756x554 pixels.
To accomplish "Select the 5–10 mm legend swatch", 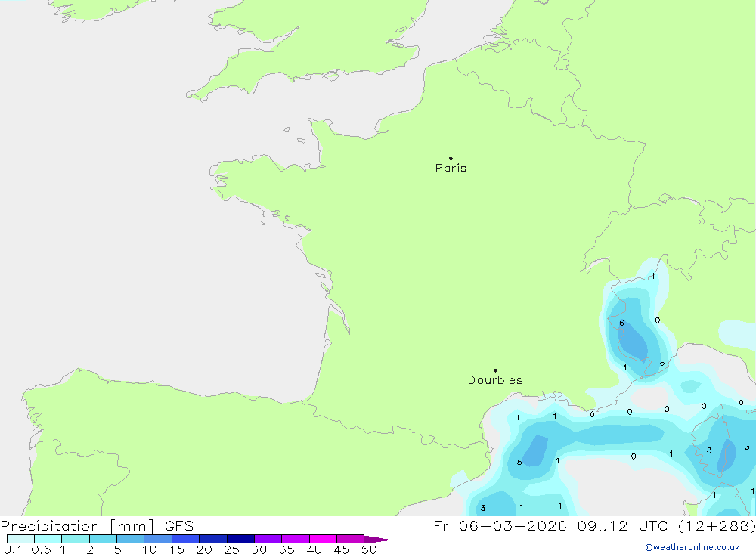I will coord(131,539).
